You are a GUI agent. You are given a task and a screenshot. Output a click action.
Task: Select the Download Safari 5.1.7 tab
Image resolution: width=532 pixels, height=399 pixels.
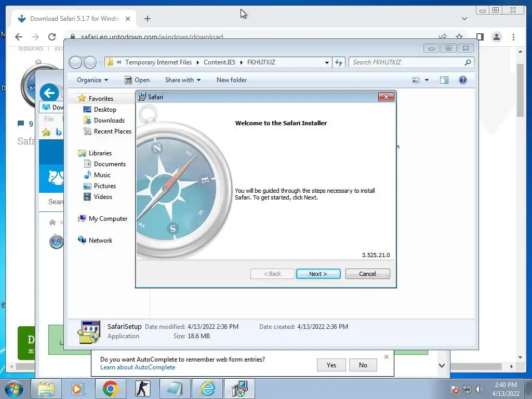click(74, 19)
